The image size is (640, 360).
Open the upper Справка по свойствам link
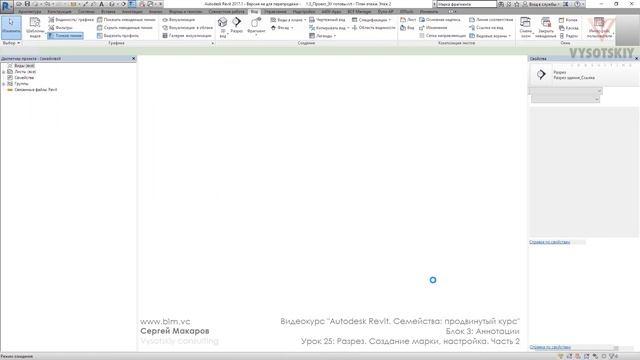coord(549,242)
